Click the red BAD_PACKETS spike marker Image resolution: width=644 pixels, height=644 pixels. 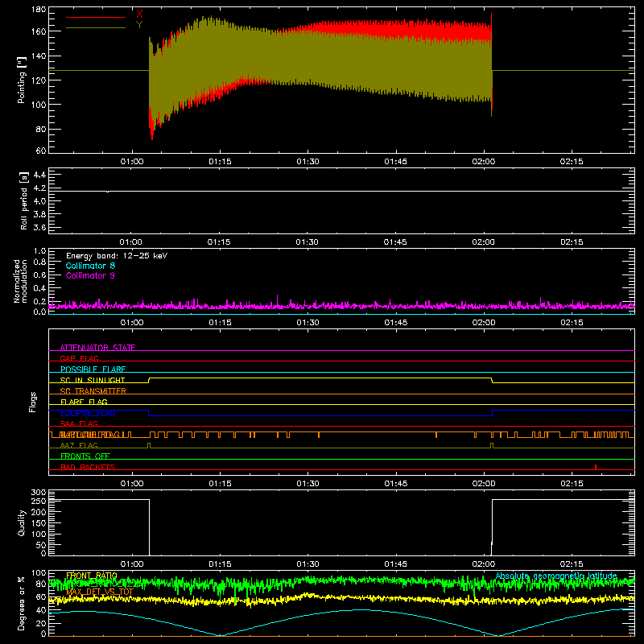596,467
